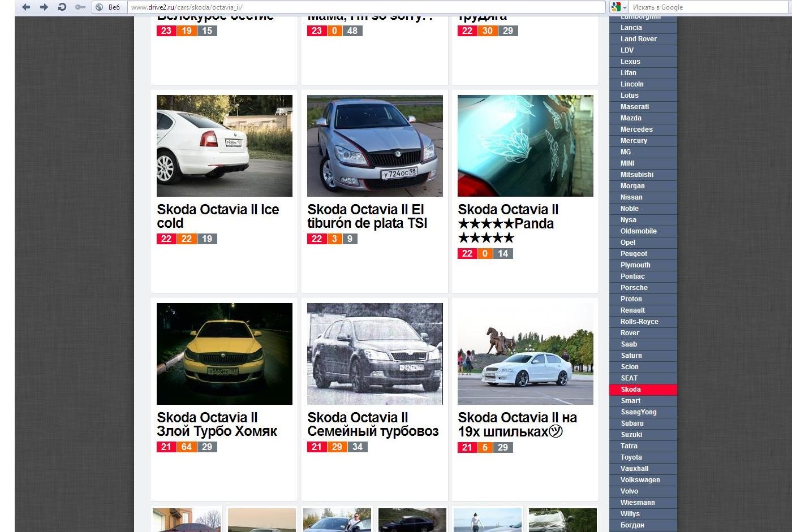Open the Noble brand entry

[x=643, y=209]
